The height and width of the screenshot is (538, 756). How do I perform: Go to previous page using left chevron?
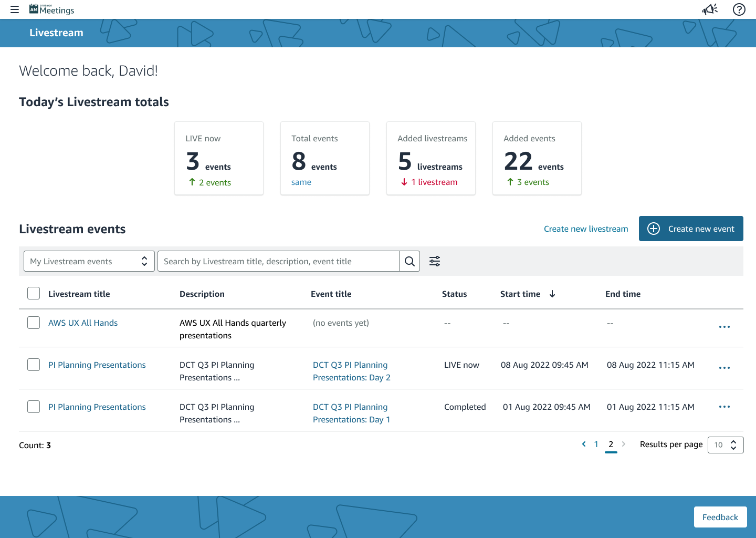pos(584,444)
